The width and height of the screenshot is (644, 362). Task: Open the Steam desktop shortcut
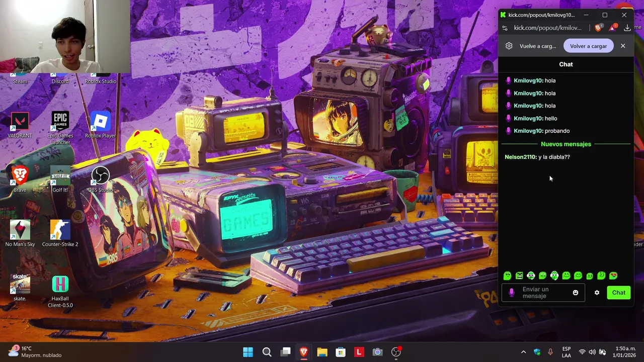click(20, 79)
